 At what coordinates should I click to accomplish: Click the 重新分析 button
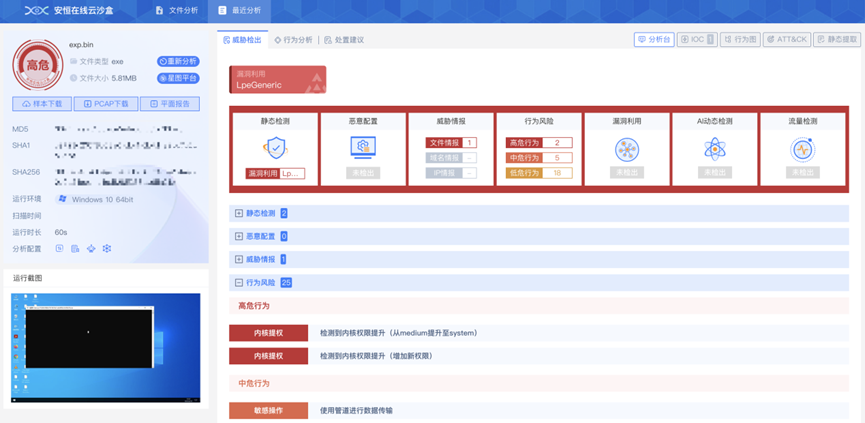pos(178,61)
